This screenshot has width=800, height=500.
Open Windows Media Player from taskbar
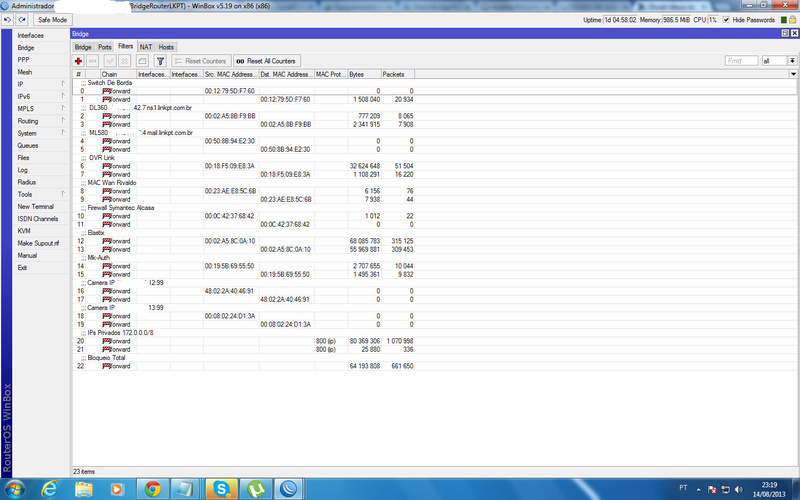click(x=117, y=489)
